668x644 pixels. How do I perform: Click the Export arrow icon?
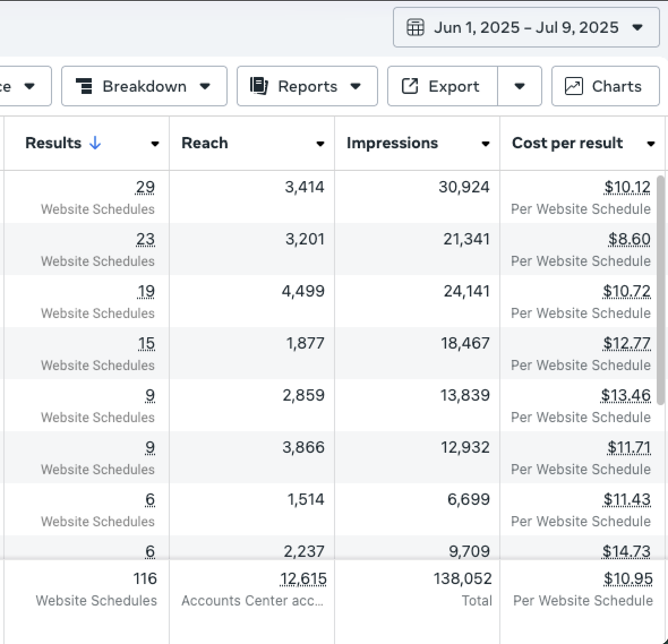(409, 86)
